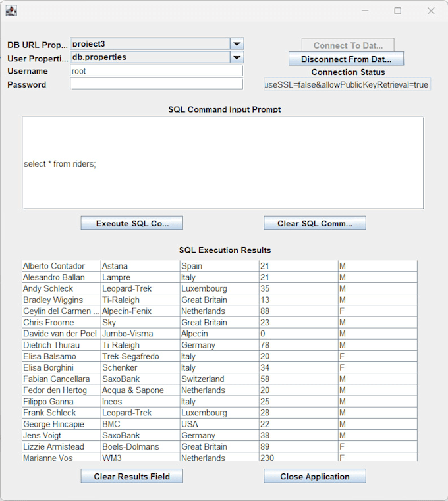This screenshot has width=448, height=501.
Task: Click the Lampre team cell
Action: pos(140,277)
